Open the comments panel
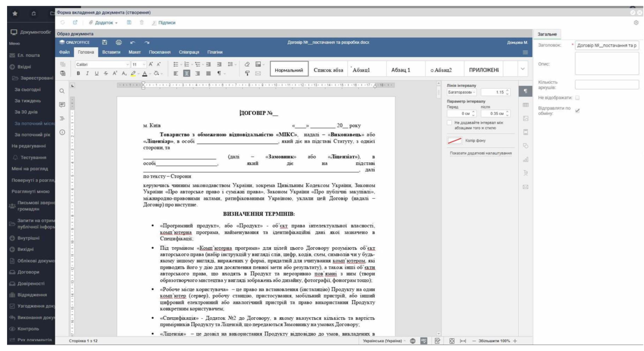Viewport: 644px width, 351px height. pyautogui.click(x=62, y=105)
